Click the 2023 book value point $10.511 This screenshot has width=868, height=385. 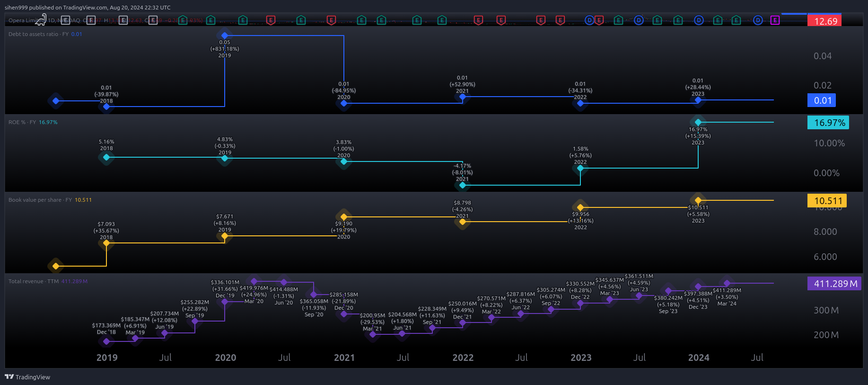698,200
